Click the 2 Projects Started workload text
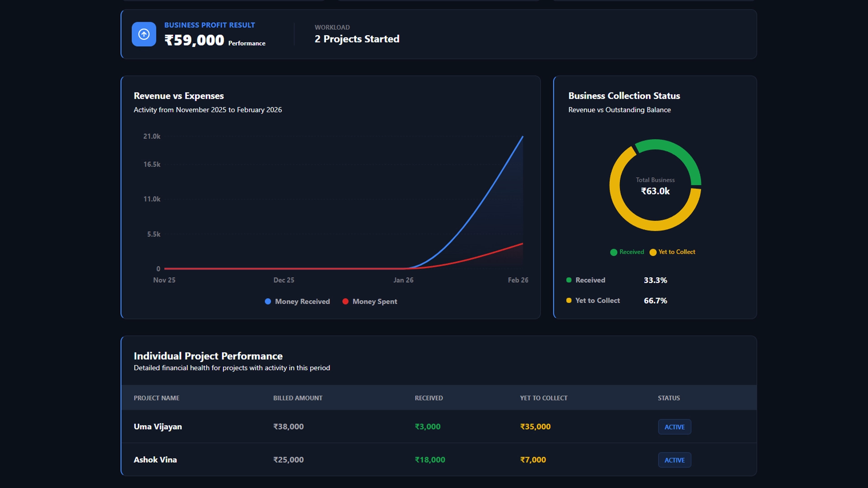 (357, 39)
